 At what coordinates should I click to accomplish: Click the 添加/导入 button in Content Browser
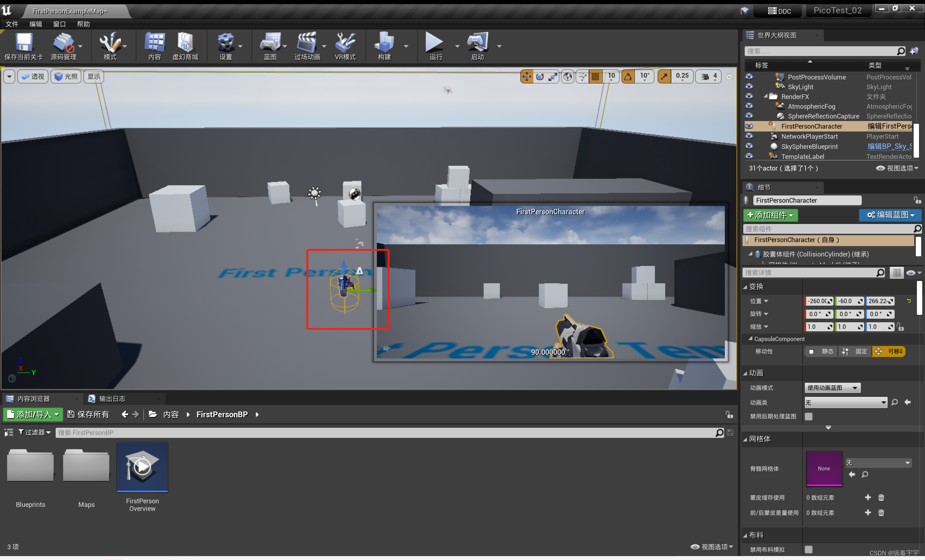click(x=32, y=414)
